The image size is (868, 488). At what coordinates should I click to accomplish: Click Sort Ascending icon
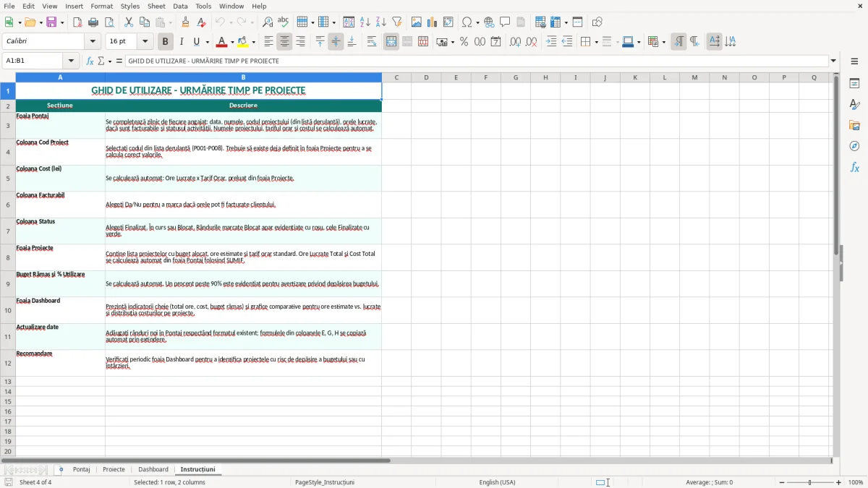(365, 22)
